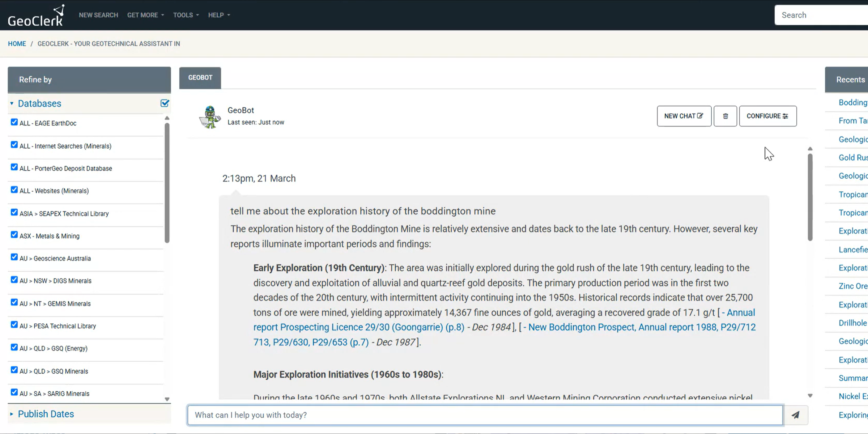Start a NEW CHAT
868x434 pixels.
[684, 116]
